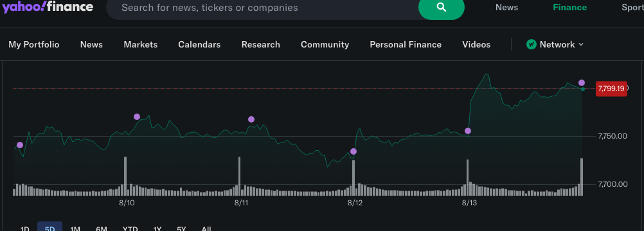Click the 8/13 date label
The height and width of the screenshot is (231, 644).
[x=469, y=203]
